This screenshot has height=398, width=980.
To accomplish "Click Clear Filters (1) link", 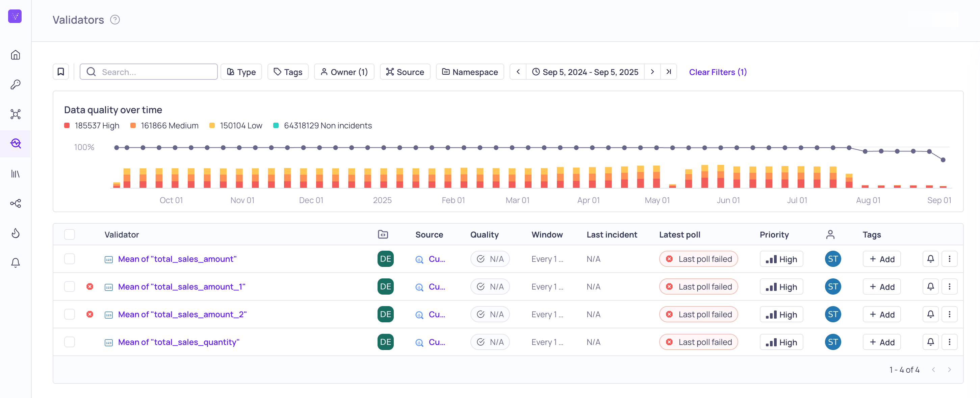I will pyautogui.click(x=718, y=72).
